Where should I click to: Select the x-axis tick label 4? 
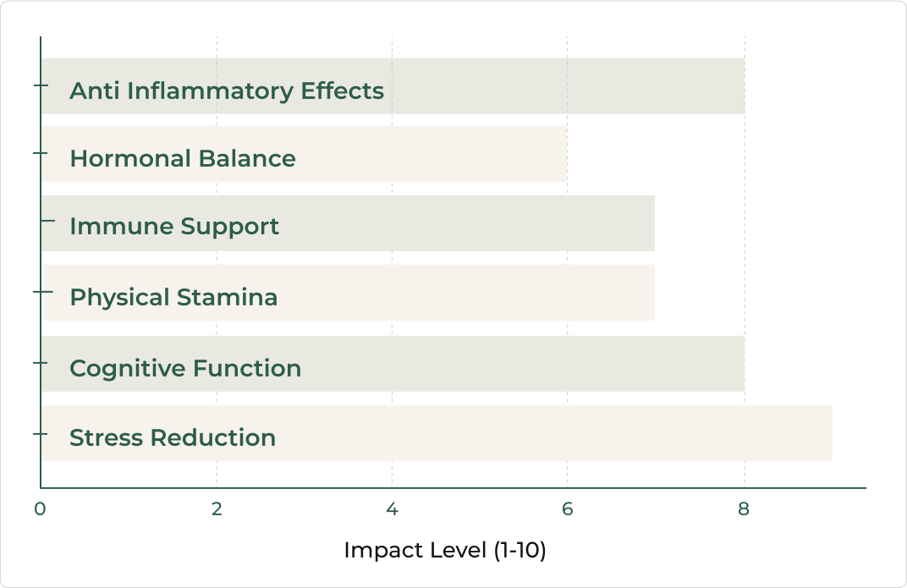[393, 509]
